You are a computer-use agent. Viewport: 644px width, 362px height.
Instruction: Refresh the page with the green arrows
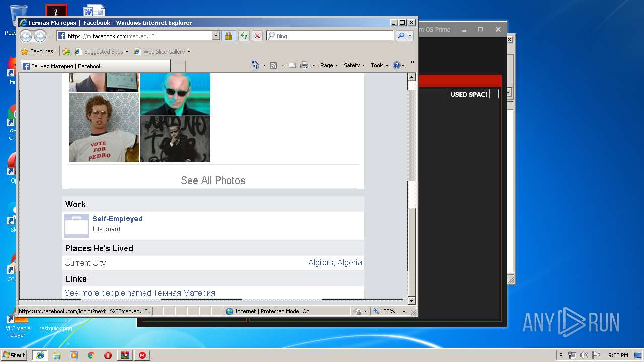(244, 36)
